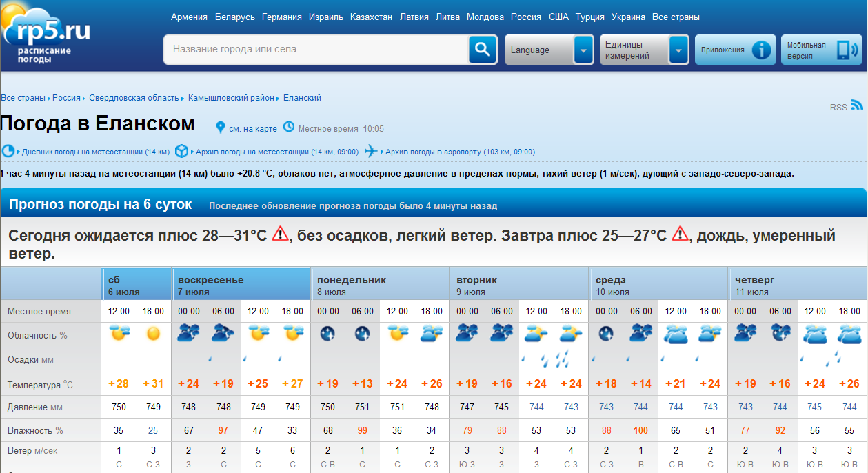Click the airport archive airplane icon
The width and height of the screenshot is (868, 473).
(x=372, y=151)
